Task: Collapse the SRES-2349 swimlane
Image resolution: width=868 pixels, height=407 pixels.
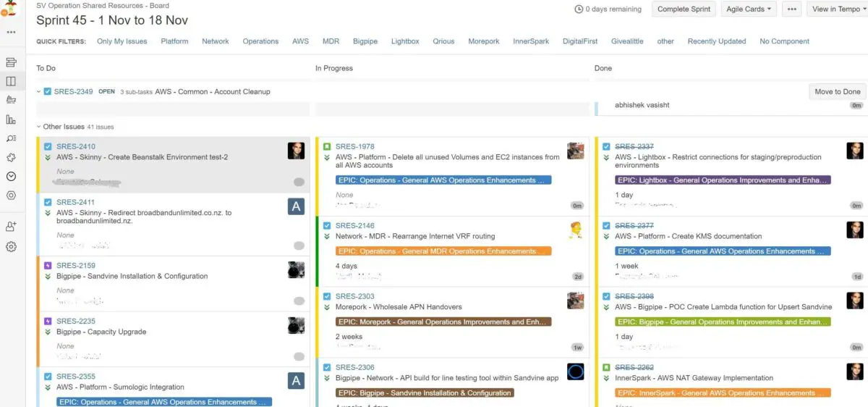Action: click(39, 92)
